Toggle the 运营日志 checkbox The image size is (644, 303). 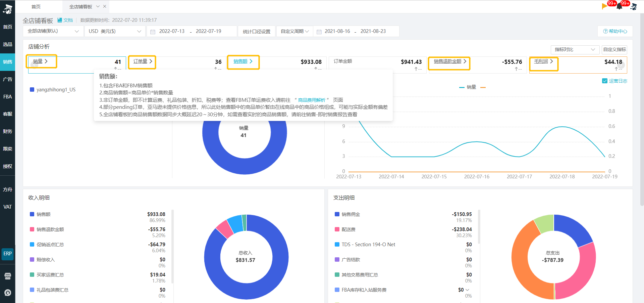click(x=605, y=81)
